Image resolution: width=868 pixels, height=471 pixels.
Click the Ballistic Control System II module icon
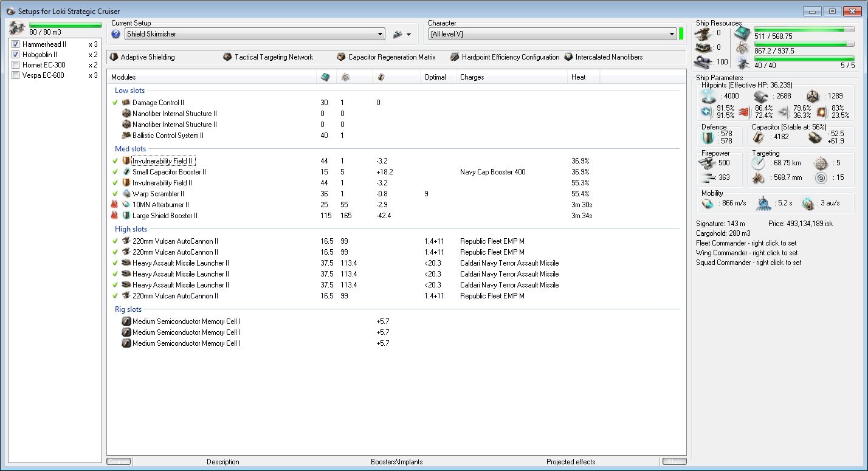(x=126, y=136)
